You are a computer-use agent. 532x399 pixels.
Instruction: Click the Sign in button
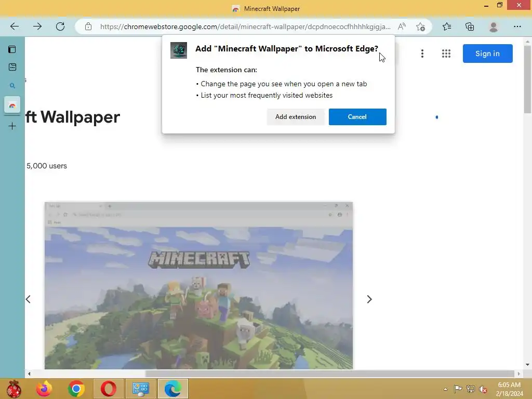click(487, 54)
